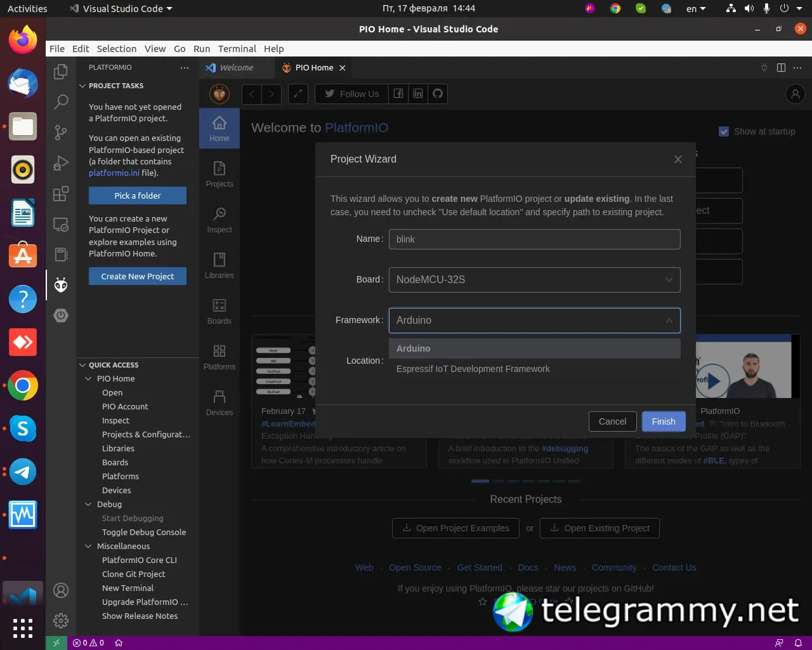Viewport: 812px width, 650px height.
Task: Select Espressif IoT Development Framework option
Action: (x=473, y=369)
